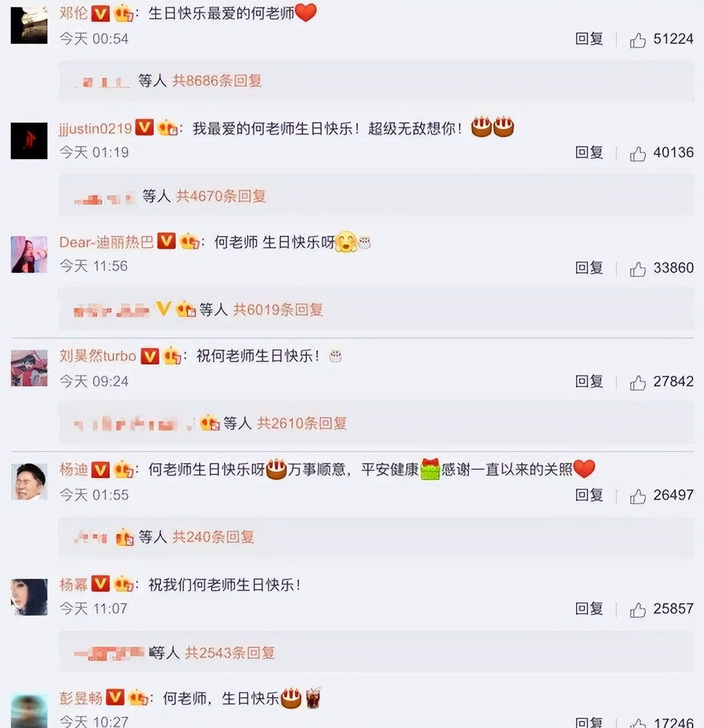
Task: Click the like icon next to 25857
Action: tap(637, 610)
